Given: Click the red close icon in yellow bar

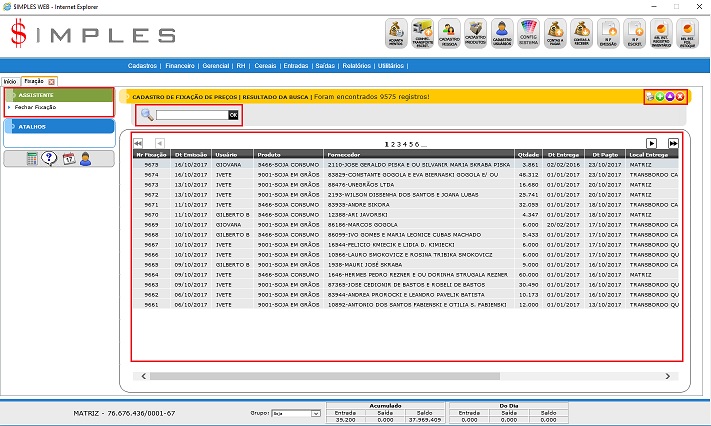Looking at the screenshot, I should coord(679,96).
